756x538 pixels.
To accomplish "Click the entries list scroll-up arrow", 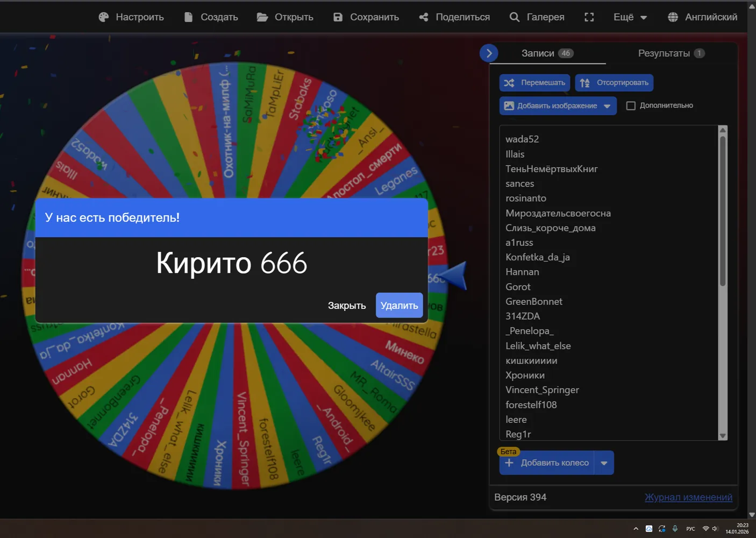I will pos(723,130).
